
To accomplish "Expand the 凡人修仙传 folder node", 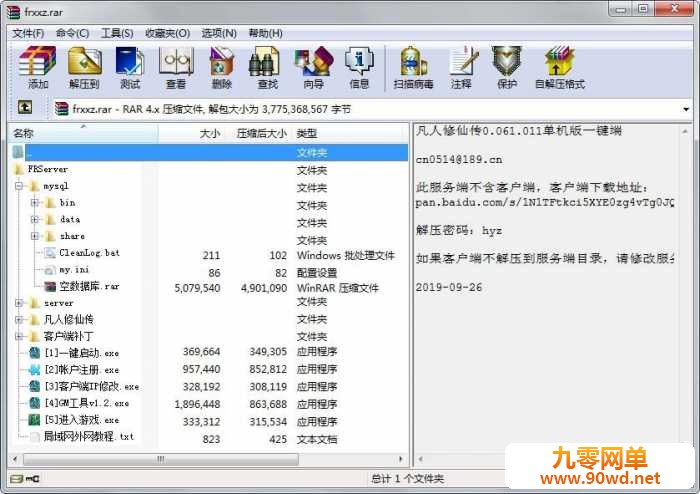I will click(x=19, y=320).
